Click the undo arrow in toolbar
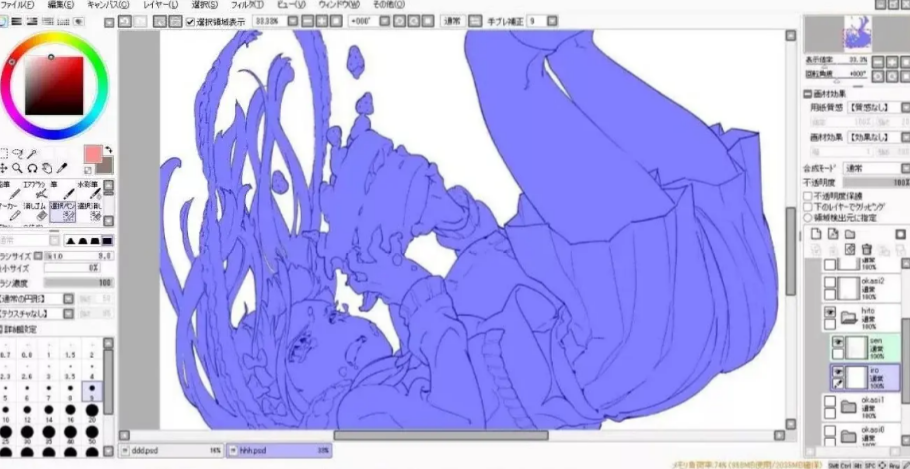The image size is (910, 469). 124,21
